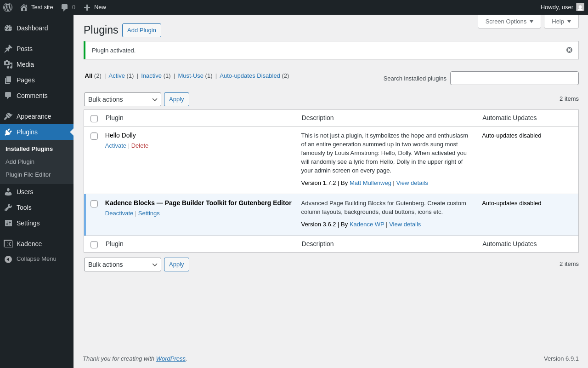
Task: Deactivate the Kadence Blocks plugin
Action: pos(119,213)
